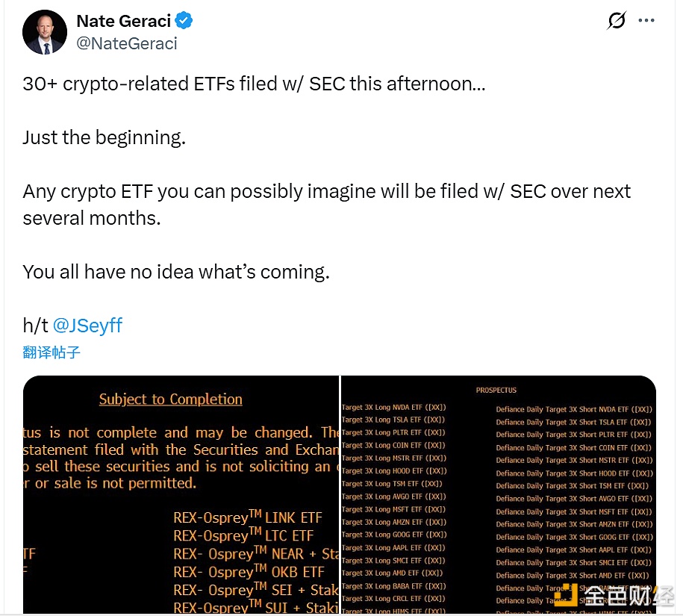This screenshot has height=616, width=683.
Task: Click the "Just the beginning." sentence
Action: click(x=104, y=137)
